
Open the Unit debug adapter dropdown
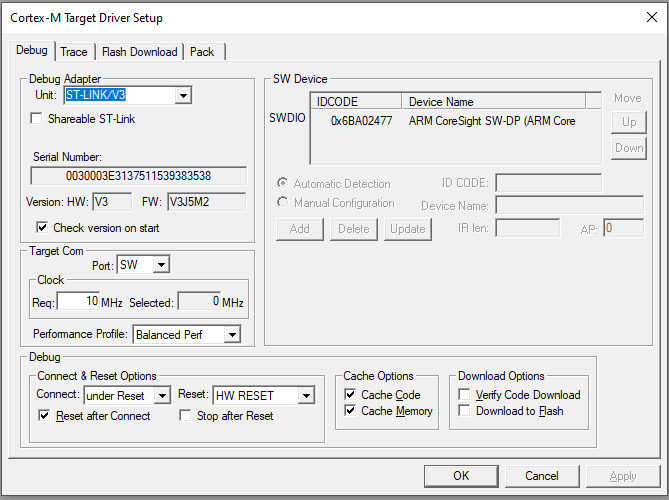point(183,95)
